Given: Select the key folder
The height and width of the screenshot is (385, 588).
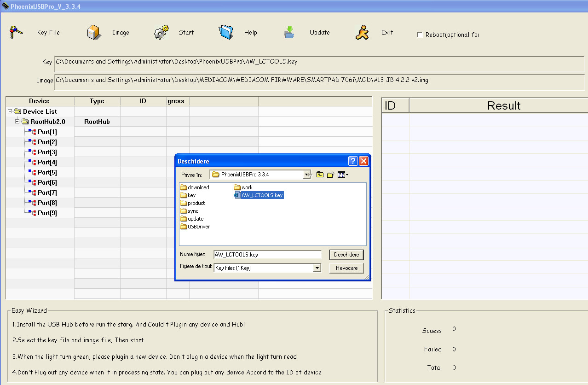Looking at the screenshot, I should pyautogui.click(x=188, y=195).
